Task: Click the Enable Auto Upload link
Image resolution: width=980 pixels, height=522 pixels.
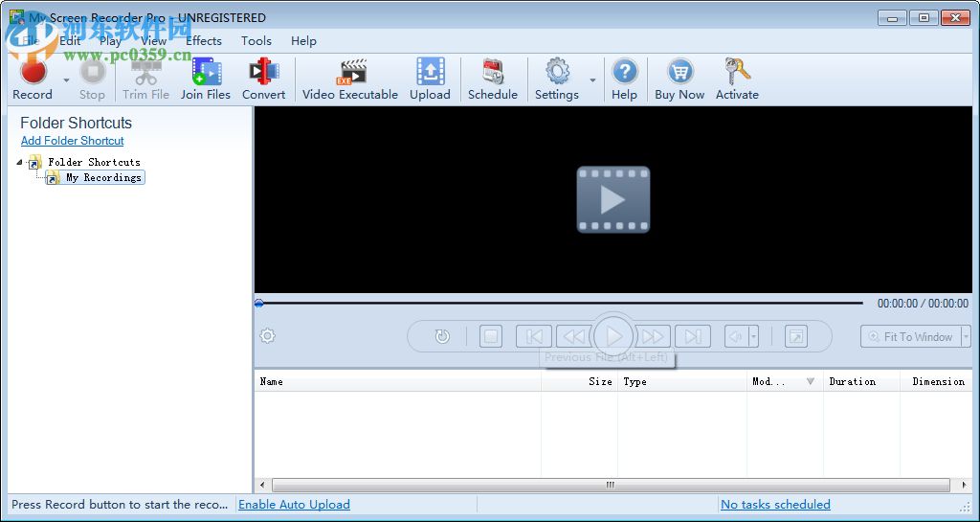Action: click(295, 505)
